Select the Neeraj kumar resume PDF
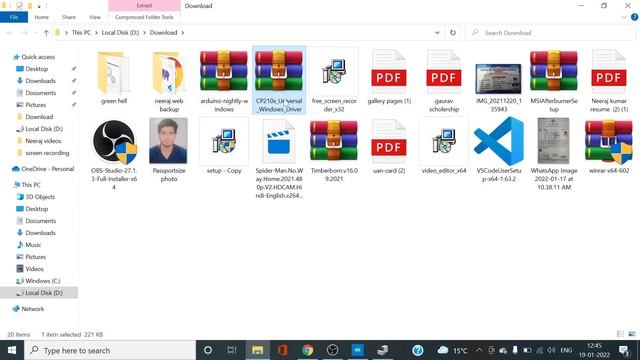The image size is (640, 360). (x=609, y=81)
